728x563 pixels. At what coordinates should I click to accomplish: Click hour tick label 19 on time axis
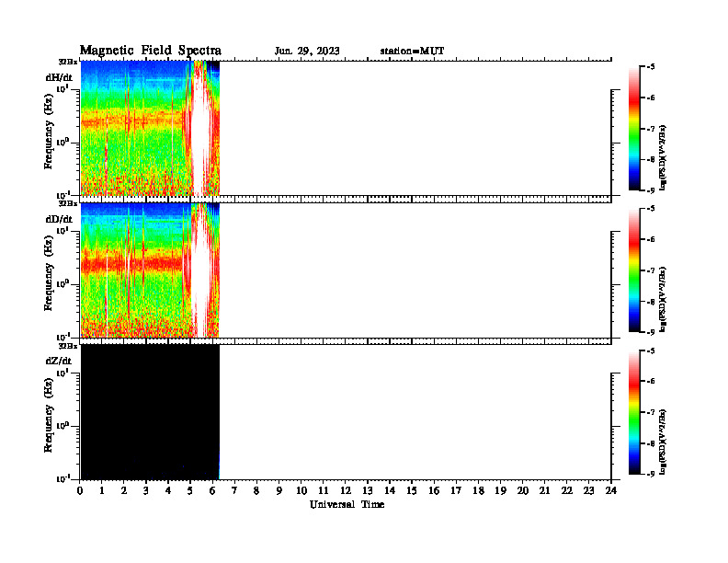click(500, 490)
